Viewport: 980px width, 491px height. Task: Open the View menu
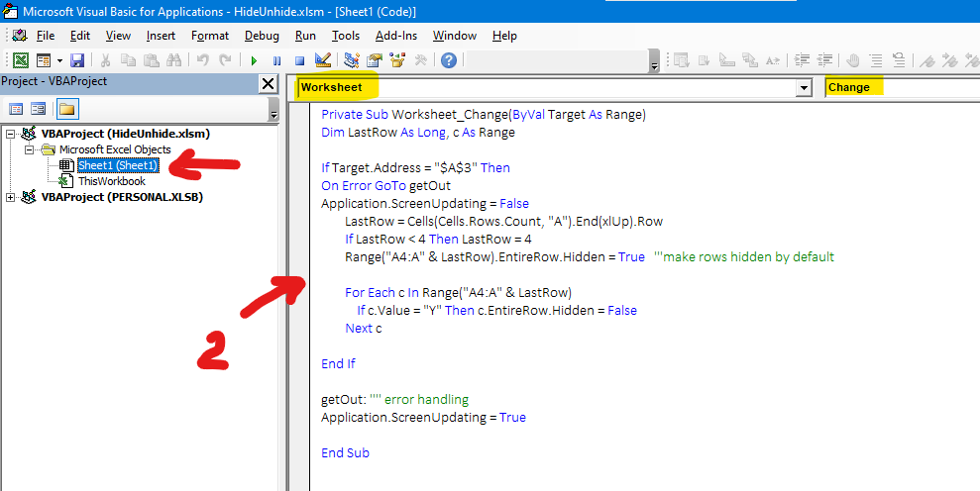pos(118,36)
